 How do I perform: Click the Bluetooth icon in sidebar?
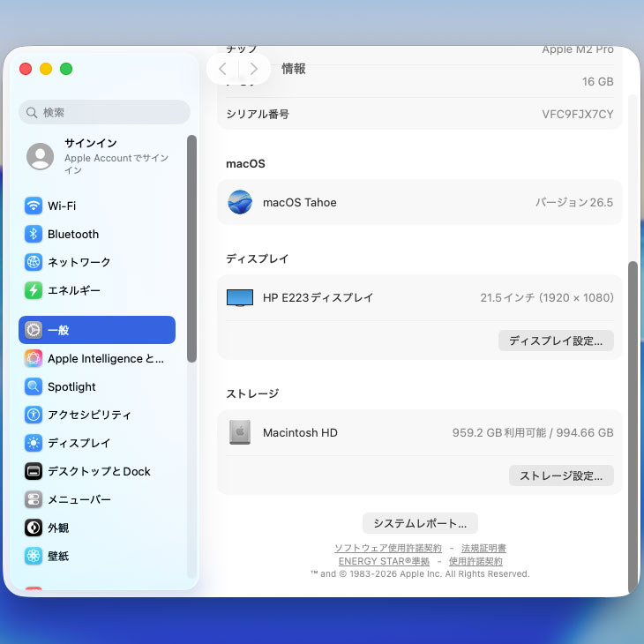pyautogui.click(x=34, y=234)
